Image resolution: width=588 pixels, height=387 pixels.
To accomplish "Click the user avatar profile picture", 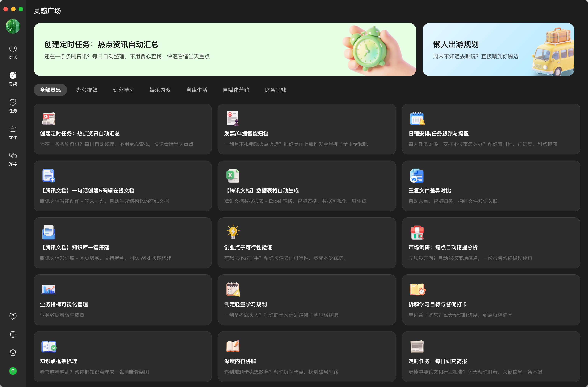I will point(13,26).
